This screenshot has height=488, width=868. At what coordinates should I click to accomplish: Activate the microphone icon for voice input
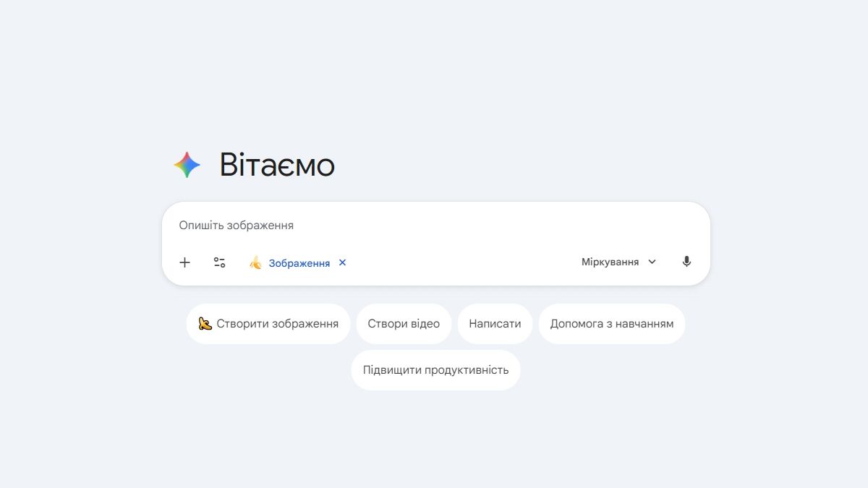click(x=686, y=261)
